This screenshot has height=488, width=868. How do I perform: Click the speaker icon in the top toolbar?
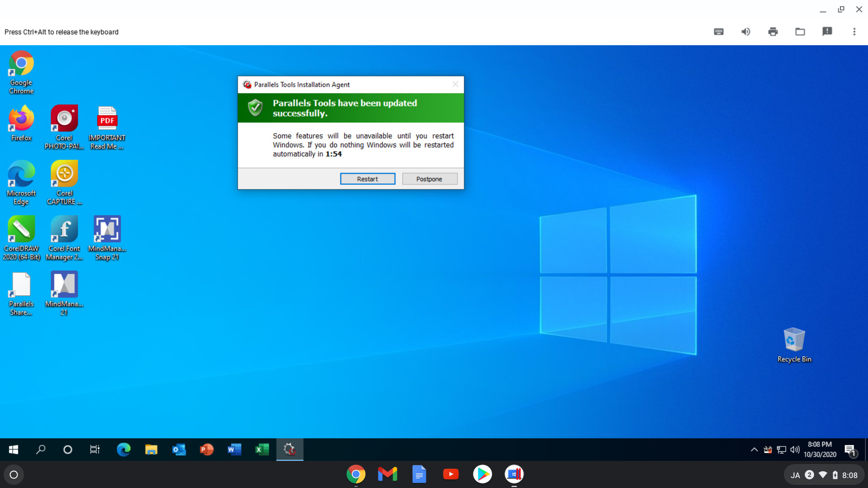click(746, 32)
